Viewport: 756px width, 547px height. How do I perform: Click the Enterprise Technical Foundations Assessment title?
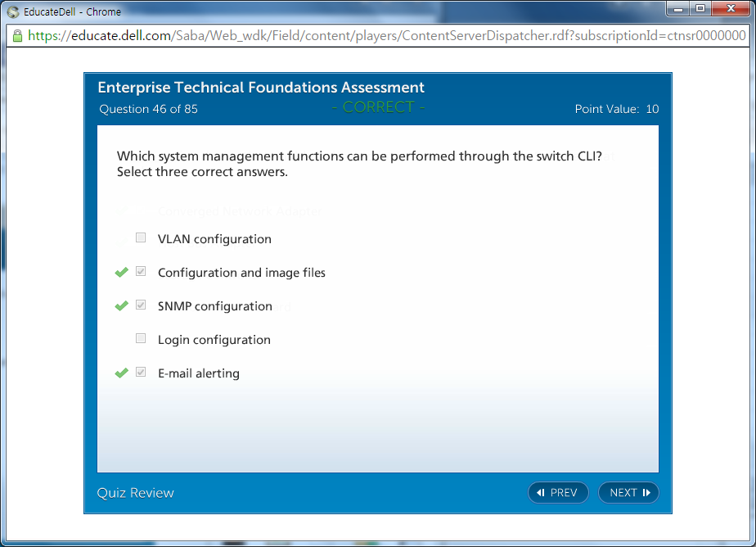[261, 88]
